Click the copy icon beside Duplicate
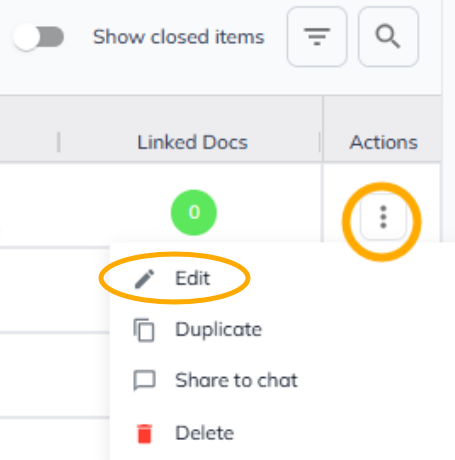Screen dimensions: 455x460 click(x=144, y=330)
